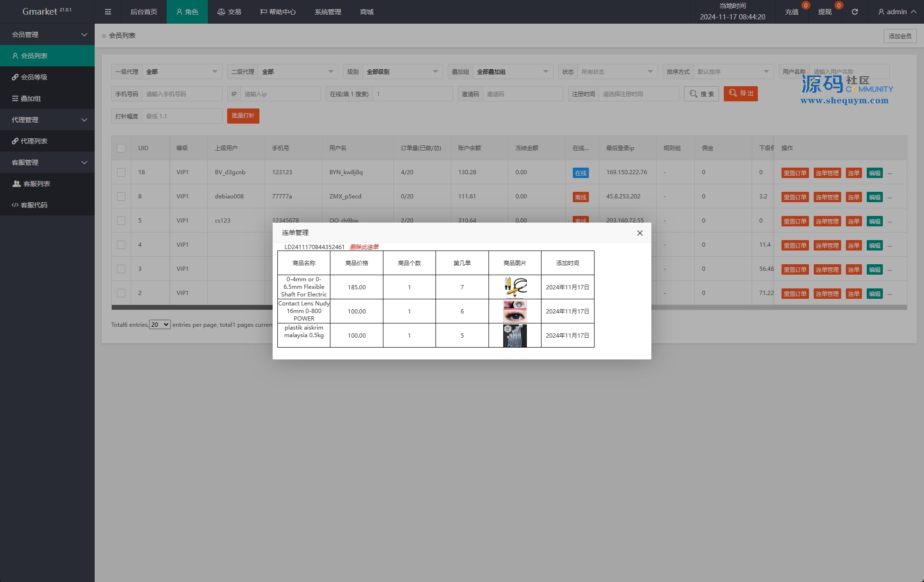Click the 提现 withdrawal notification item
The image size is (924, 582).
[825, 12]
